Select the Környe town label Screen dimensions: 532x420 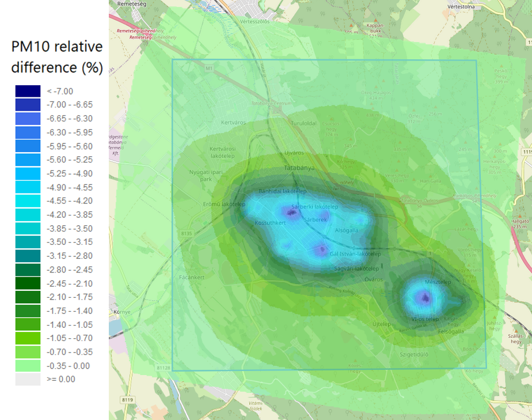point(122,312)
